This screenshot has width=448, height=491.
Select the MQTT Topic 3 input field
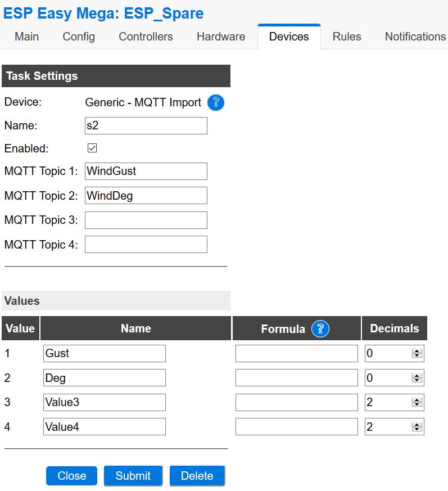pos(146,220)
